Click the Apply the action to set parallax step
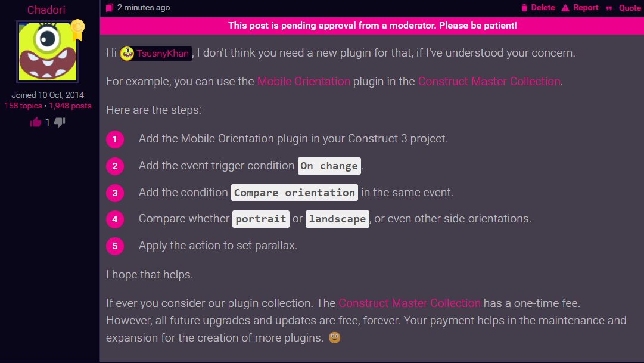 [218, 246]
